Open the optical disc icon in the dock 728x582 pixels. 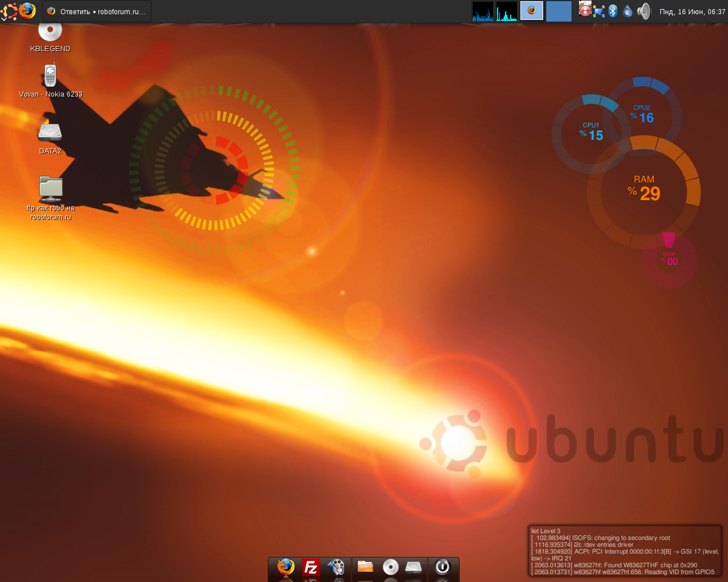point(390,567)
